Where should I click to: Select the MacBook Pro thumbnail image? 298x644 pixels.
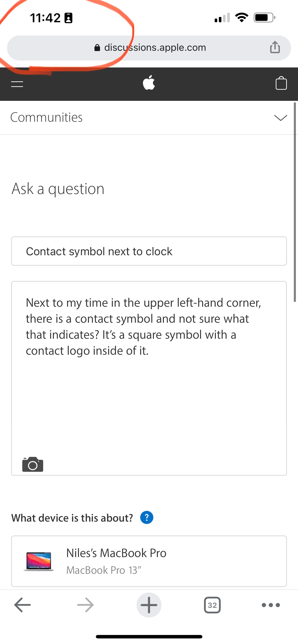pos(39,561)
